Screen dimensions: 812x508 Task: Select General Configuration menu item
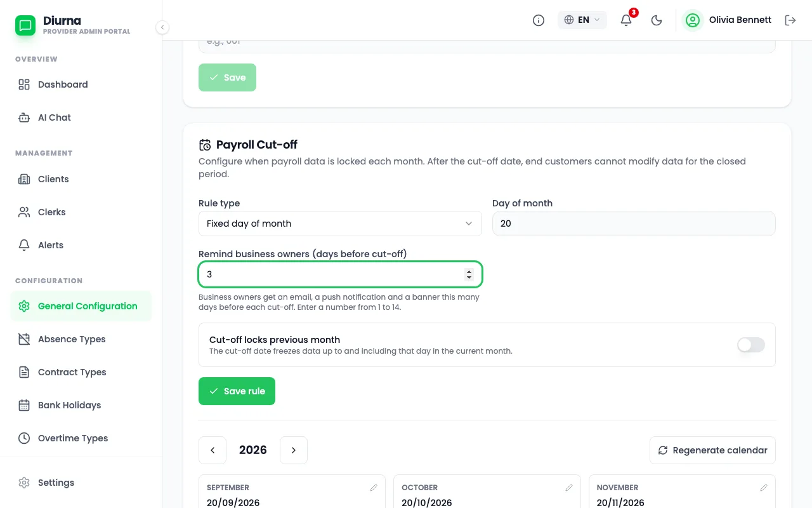[81, 306]
